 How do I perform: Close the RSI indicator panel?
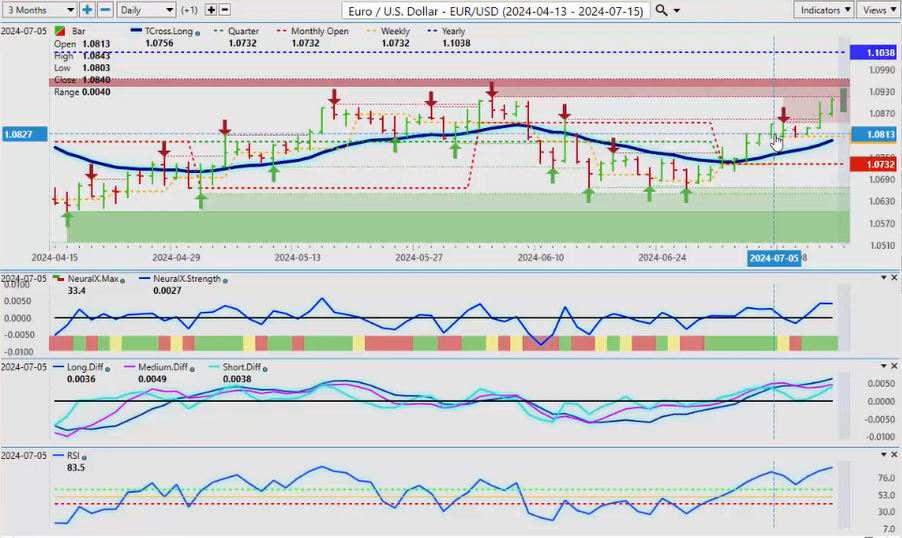[895, 455]
